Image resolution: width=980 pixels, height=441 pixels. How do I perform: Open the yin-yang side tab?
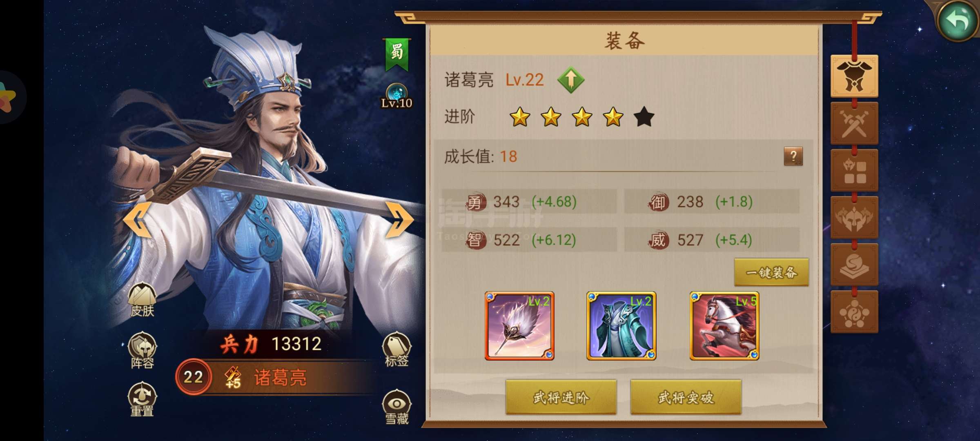[854, 312]
